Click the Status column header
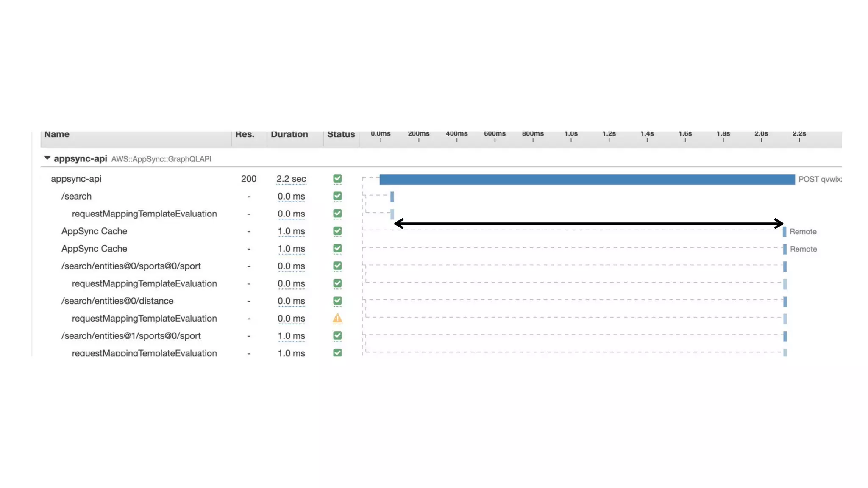The height and width of the screenshot is (488, 868). coord(341,135)
